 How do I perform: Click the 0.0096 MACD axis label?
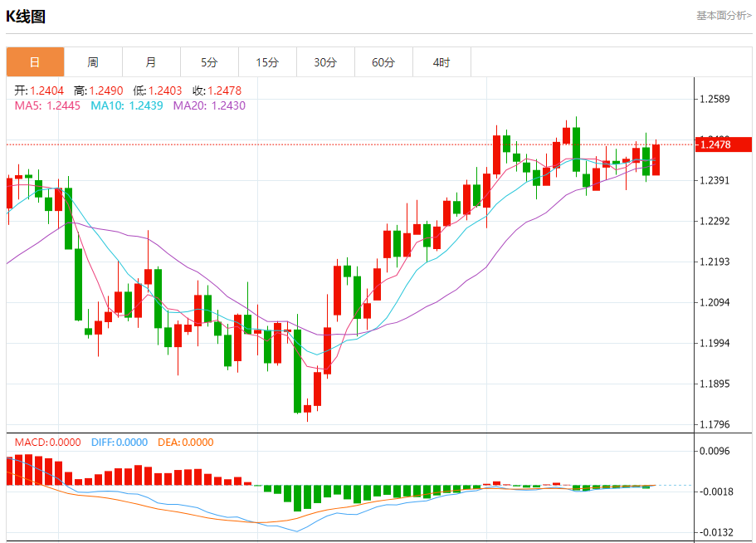(715, 452)
